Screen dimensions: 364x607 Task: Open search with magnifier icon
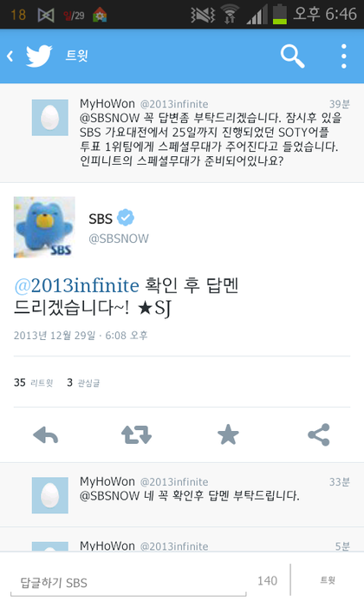[292, 56]
